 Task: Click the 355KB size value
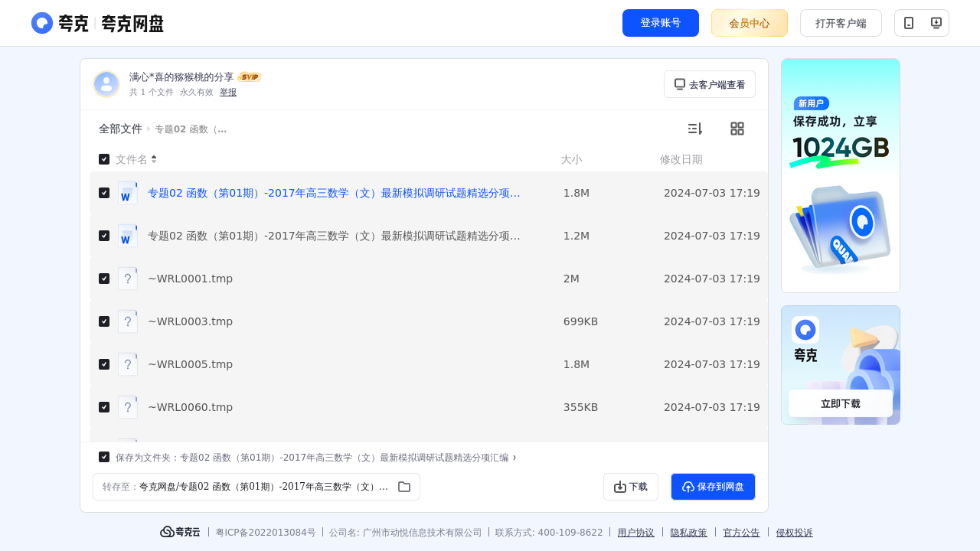coord(580,407)
